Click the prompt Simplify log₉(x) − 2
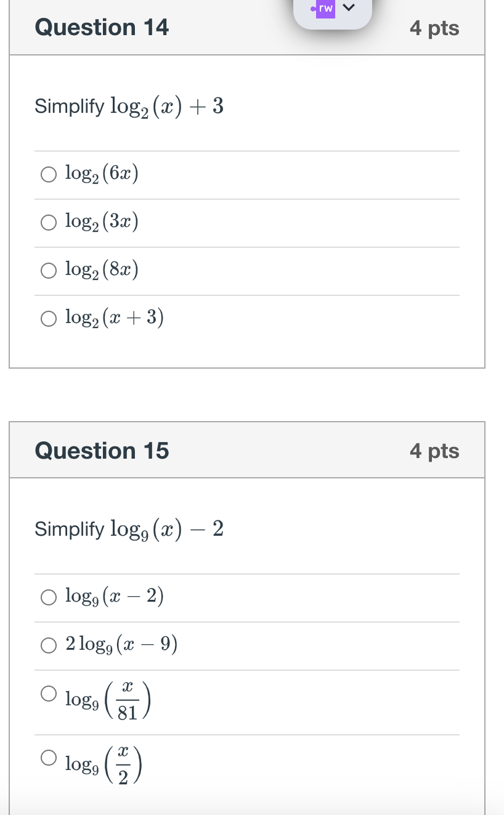The height and width of the screenshot is (815, 504). point(129,528)
